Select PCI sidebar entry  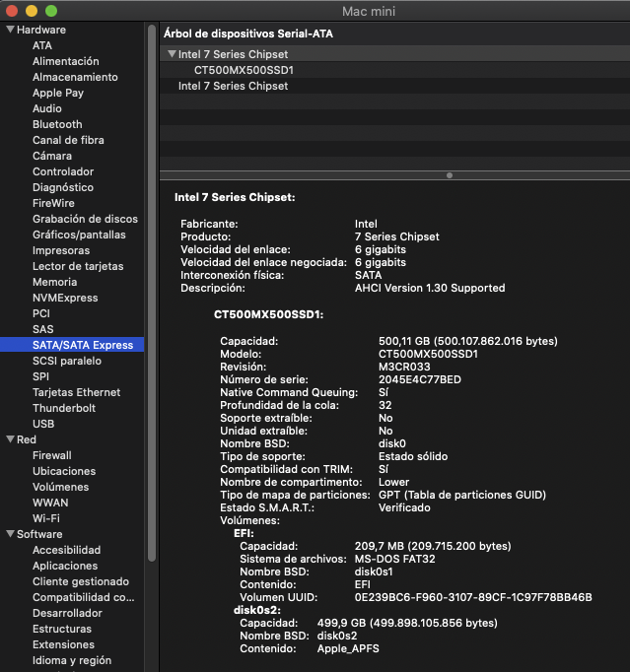coord(41,313)
